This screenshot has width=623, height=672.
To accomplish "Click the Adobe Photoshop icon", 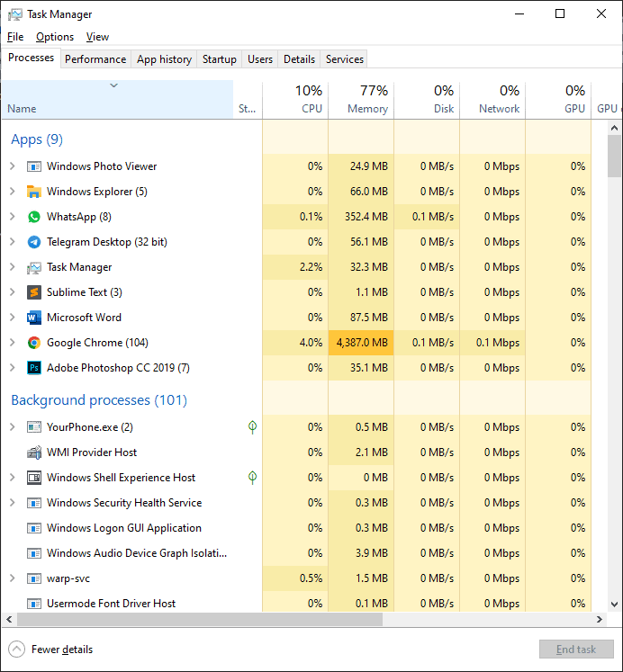I will click(x=34, y=368).
